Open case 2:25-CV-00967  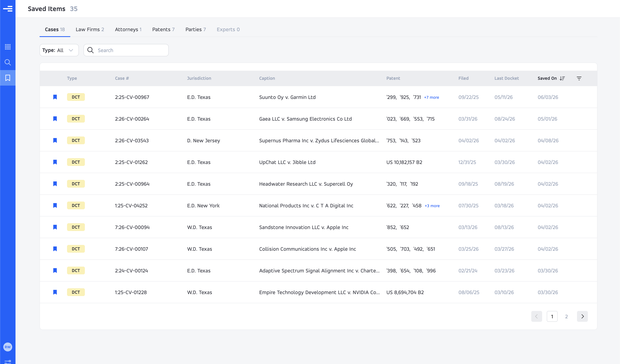tap(132, 97)
